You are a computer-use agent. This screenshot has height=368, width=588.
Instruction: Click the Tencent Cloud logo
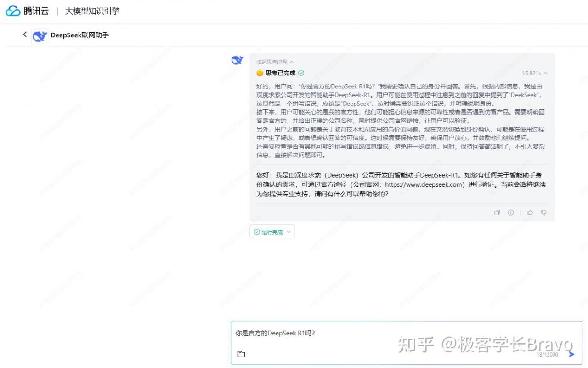pyautogui.click(x=27, y=11)
